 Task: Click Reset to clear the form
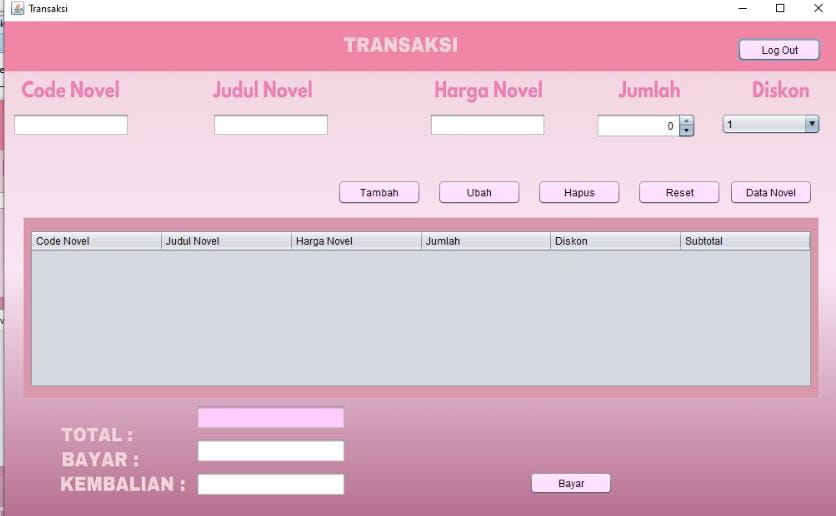click(x=679, y=193)
